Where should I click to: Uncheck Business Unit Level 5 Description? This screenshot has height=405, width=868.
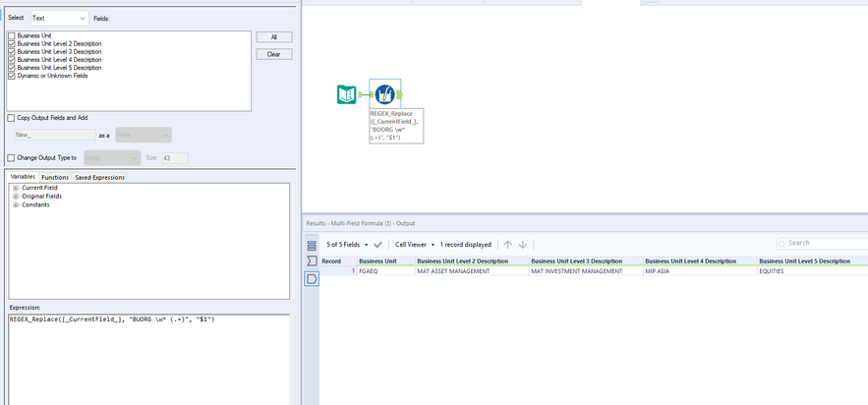(x=12, y=68)
